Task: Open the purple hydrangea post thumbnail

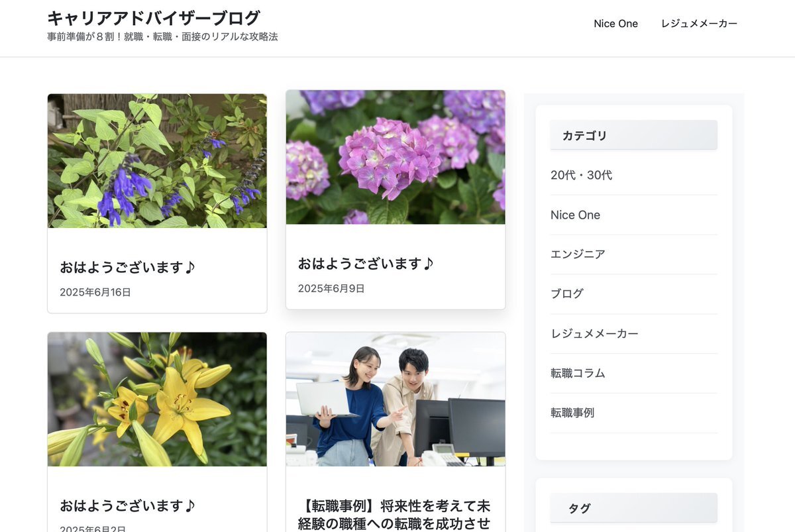Action: click(396, 157)
